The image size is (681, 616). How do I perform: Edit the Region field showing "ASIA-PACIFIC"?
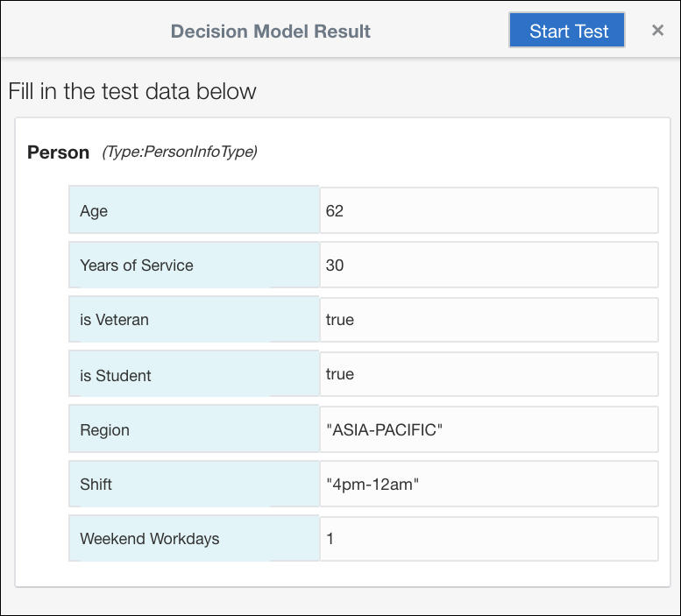(488, 429)
